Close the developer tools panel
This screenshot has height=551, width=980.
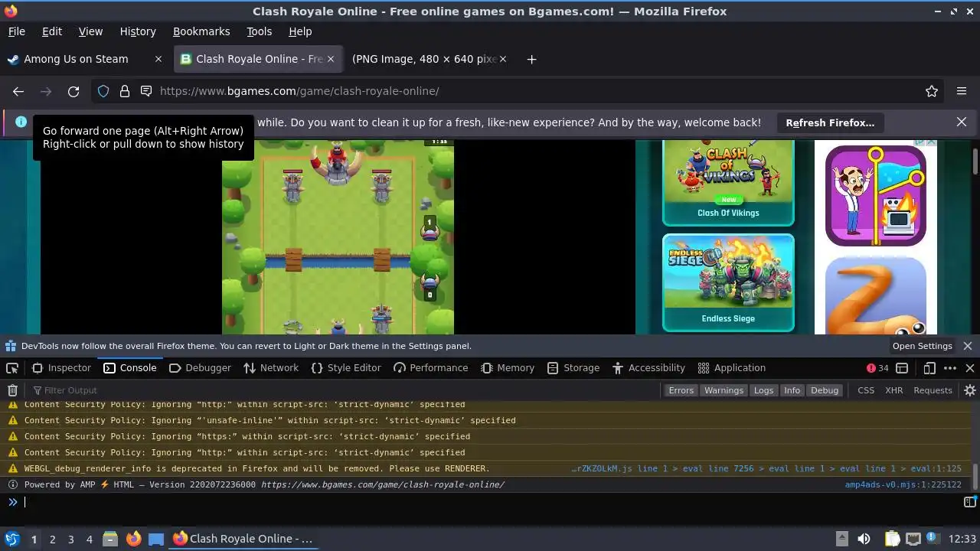970,368
